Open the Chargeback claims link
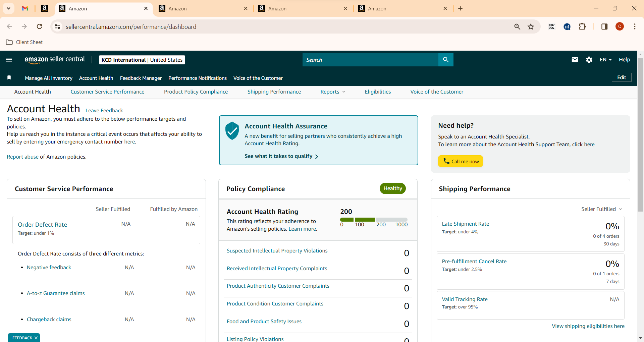Screen dimensions: 644x342 tap(49, 319)
